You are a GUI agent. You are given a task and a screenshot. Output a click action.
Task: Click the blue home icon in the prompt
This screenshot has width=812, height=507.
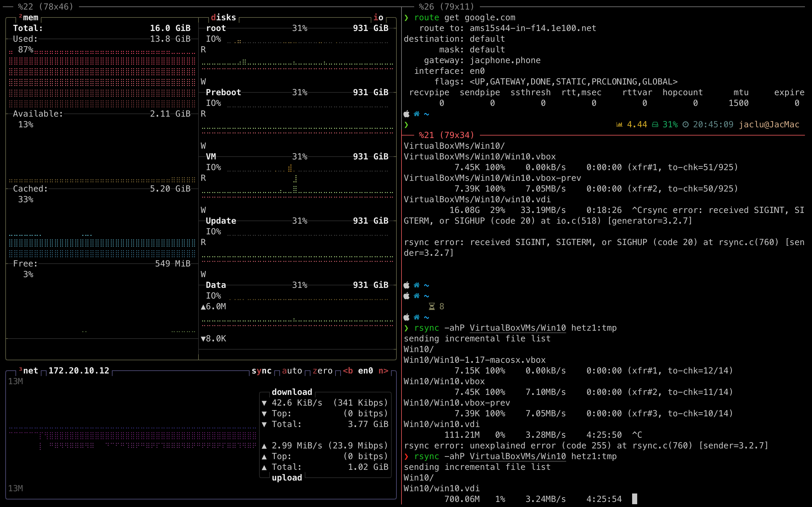416,114
